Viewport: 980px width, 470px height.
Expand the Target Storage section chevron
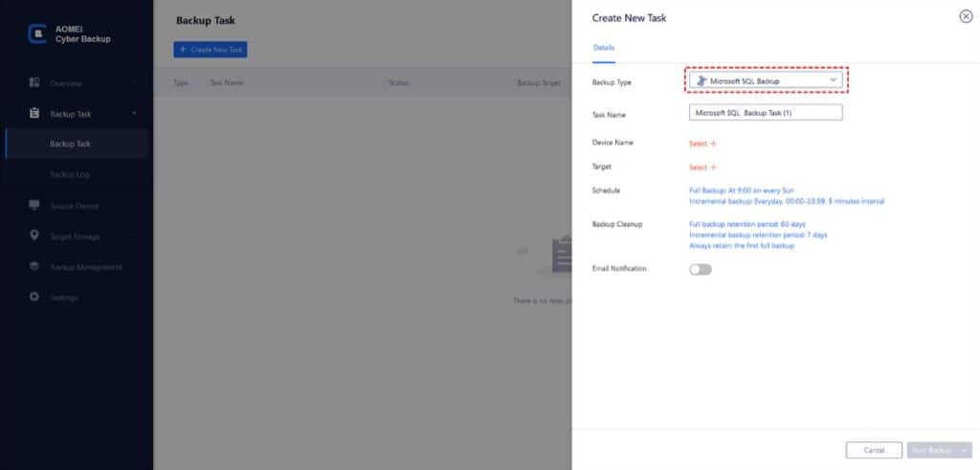[134, 236]
